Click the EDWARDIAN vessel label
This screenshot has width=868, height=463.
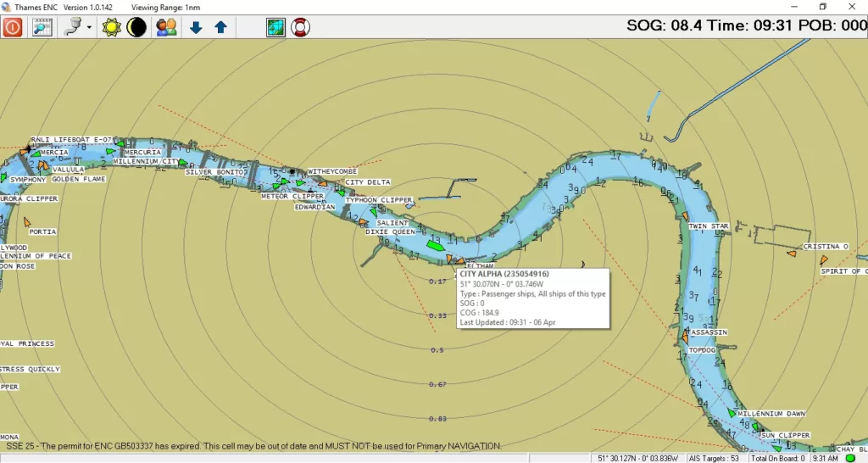point(315,207)
